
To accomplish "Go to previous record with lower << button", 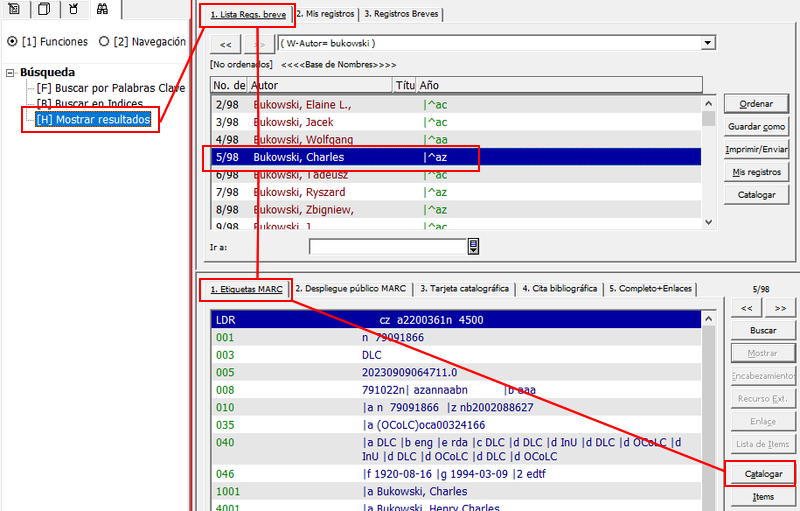I will pos(744,308).
